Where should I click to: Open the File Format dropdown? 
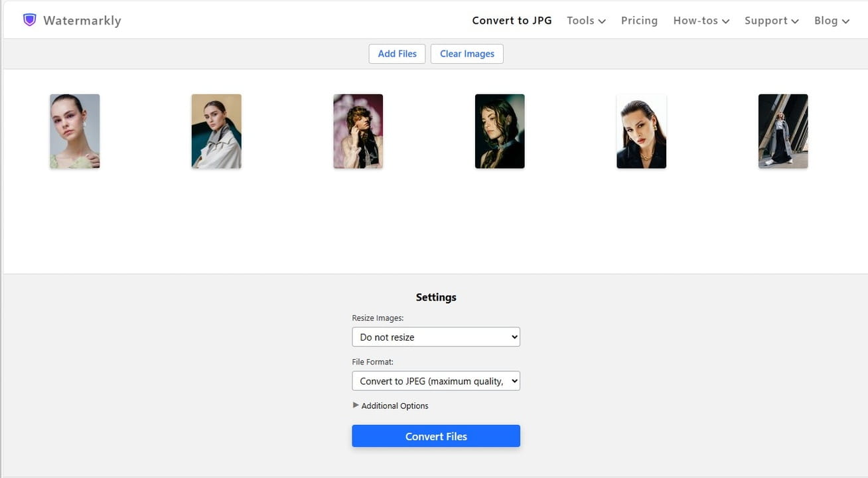436,380
